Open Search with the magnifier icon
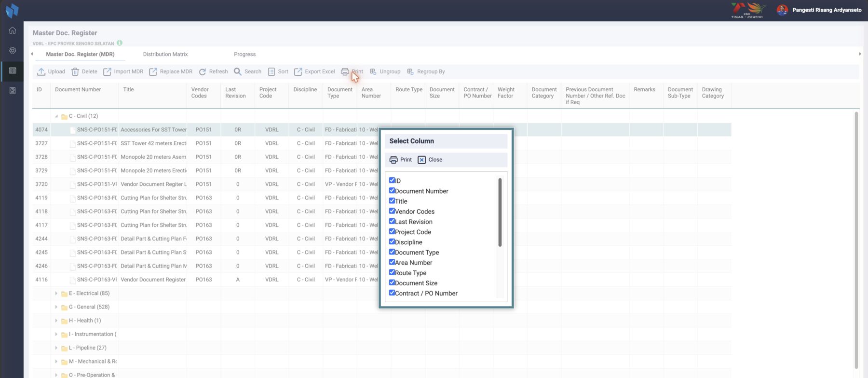Image resolution: width=868 pixels, height=378 pixels. 238,71
